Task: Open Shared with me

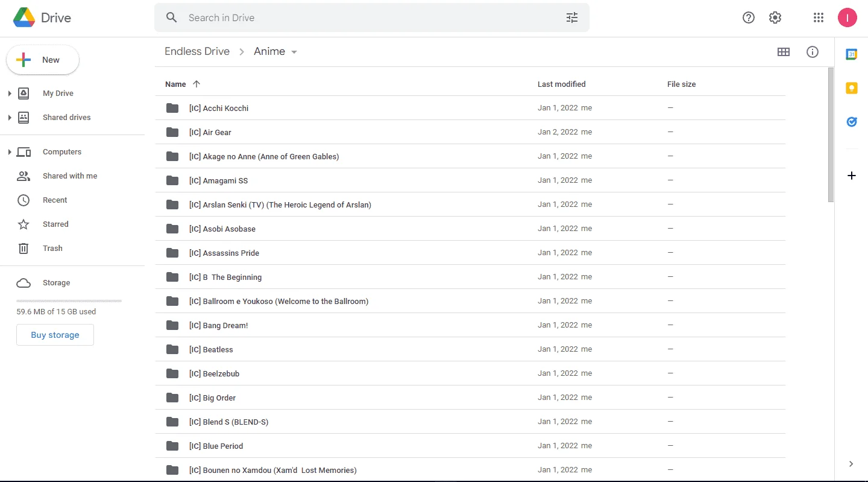Action: (70, 176)
